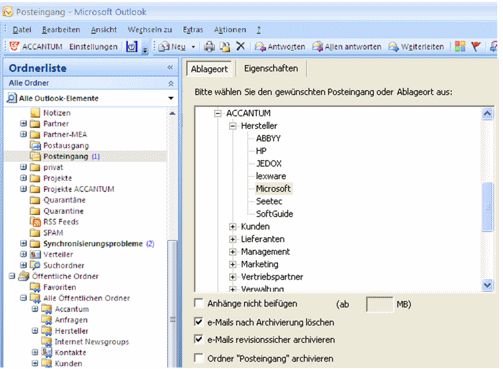The width and height of the screenshot is (503, 369).
Task: Click the printer icon
Action: pyautogui.click(x=209, y=47)
